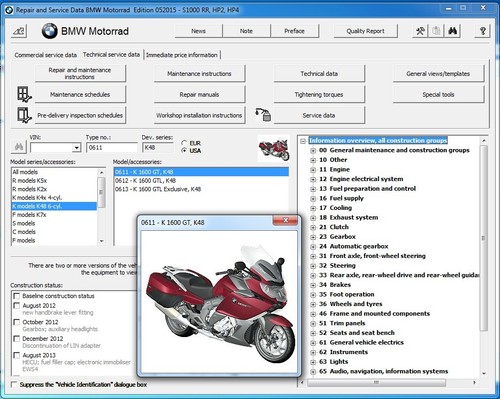Expand the 63 Lights tree node
Viewport: 500px width, 399px height.
(x=313, y=362)
